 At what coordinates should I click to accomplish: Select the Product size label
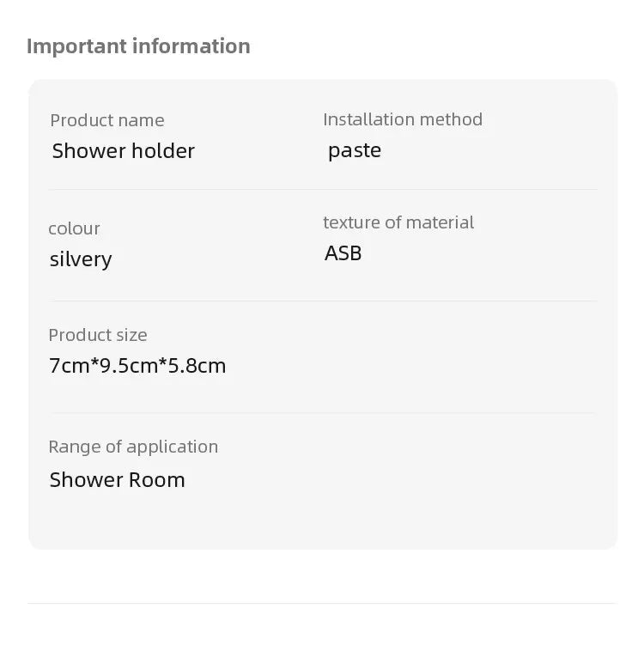tap(98, 335)
